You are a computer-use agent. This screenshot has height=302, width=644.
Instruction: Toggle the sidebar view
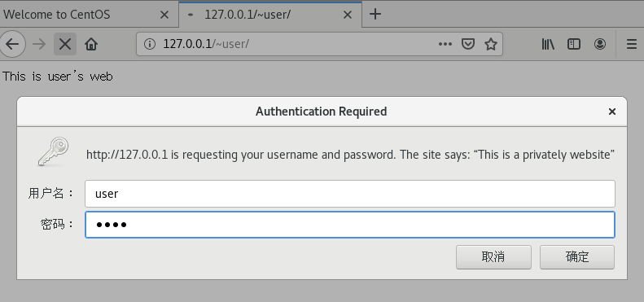[x=574, y=44]
